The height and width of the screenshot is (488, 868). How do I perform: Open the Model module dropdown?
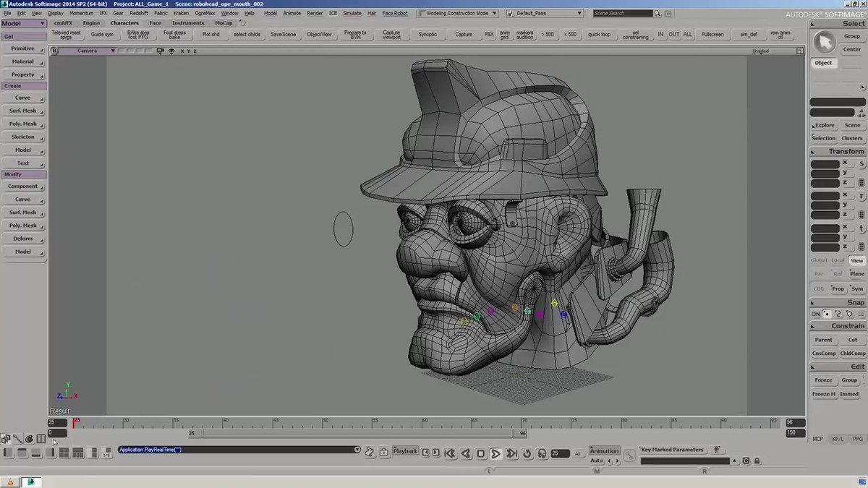pyautogui.click(x=24, y=23)
